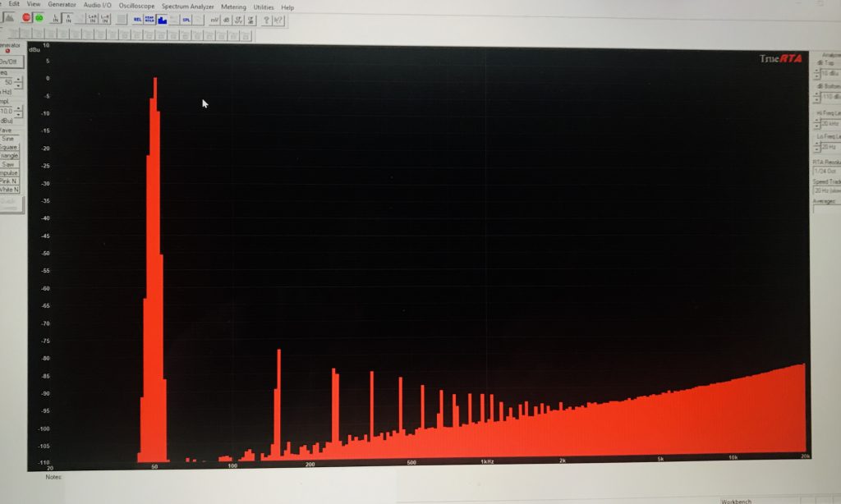The image size is (841, 504).
Task: Raise Hi Freq Limit with up arrow
Action: point(817,121)
